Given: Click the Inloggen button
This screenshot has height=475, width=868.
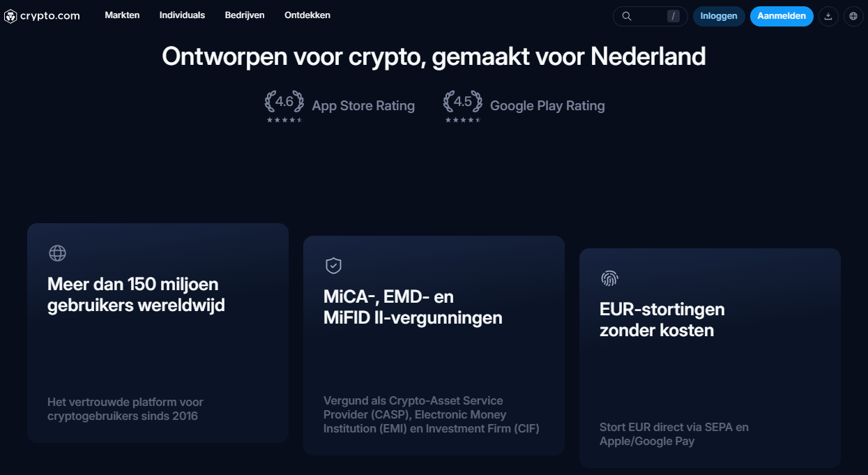Looking at the screenshot, I should pyautogui.click(x=719, y=15).
